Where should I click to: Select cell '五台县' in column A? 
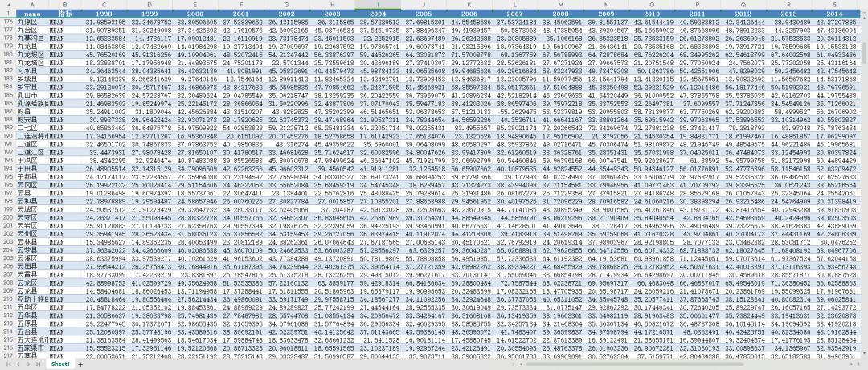tap(32, 331)
